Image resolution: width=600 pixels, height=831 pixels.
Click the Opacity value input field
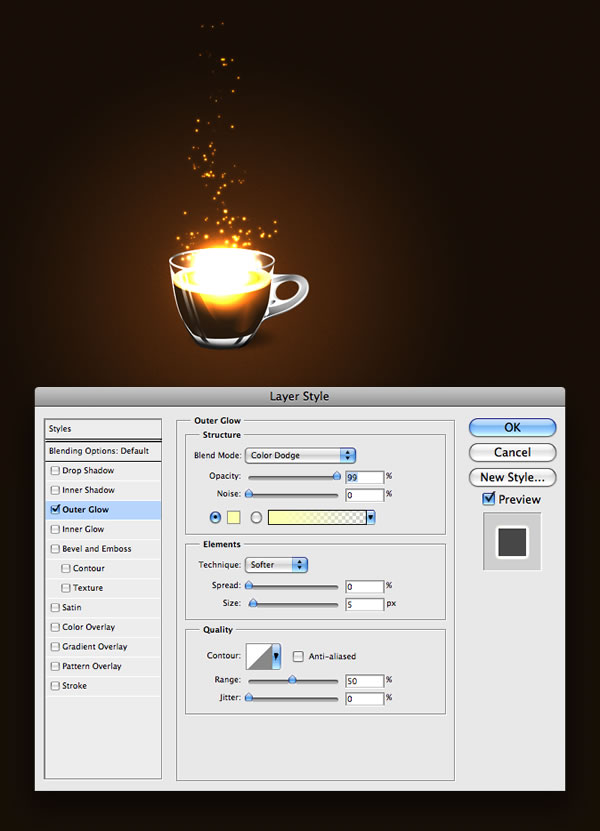pyautogui.click(x=365, y=477)
